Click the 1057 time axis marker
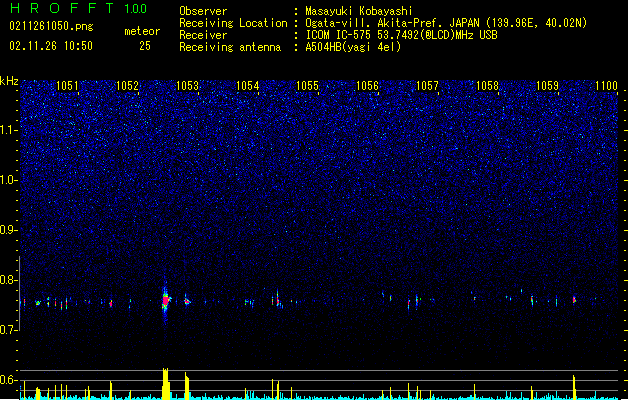The image size is (629, 400). click(427, 85)
